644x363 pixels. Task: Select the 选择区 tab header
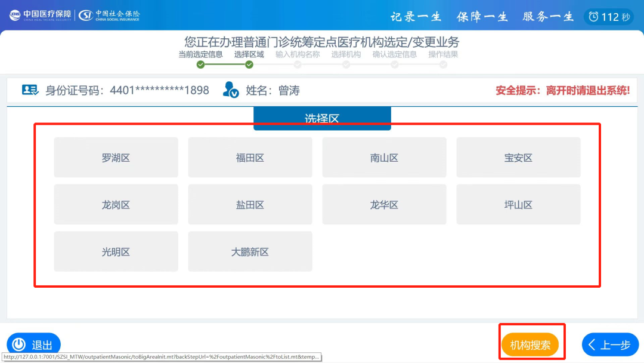[x=322, y=118]
